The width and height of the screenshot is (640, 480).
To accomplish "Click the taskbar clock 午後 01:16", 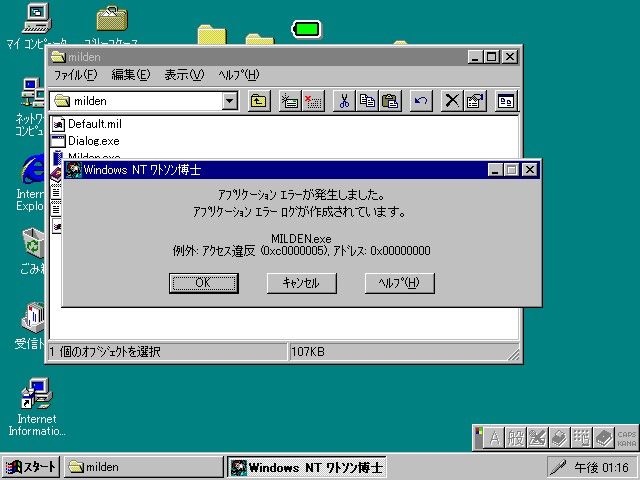I will coord(601,467).
